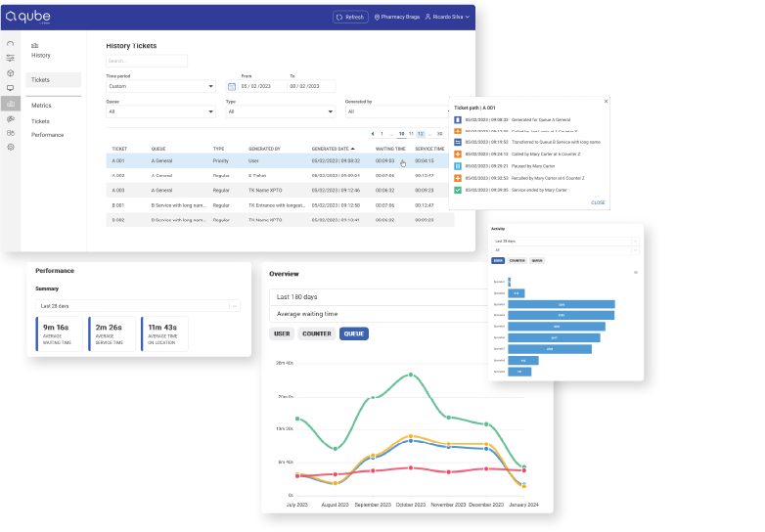Click the ticket Search input field
Screen dimensions: 765x532
146,61
